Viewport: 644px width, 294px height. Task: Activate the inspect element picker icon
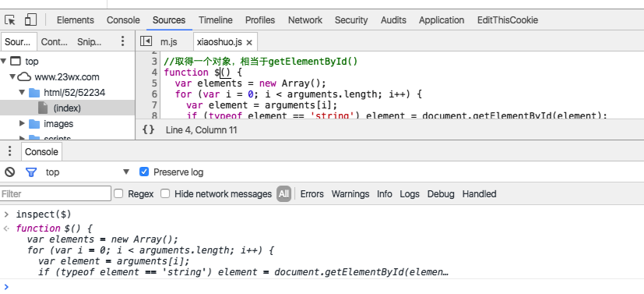pyautogui.click(x=10, y=19)
